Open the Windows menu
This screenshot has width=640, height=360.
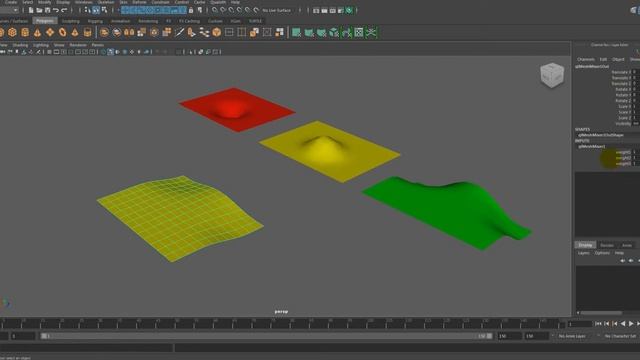coord(84,2)
